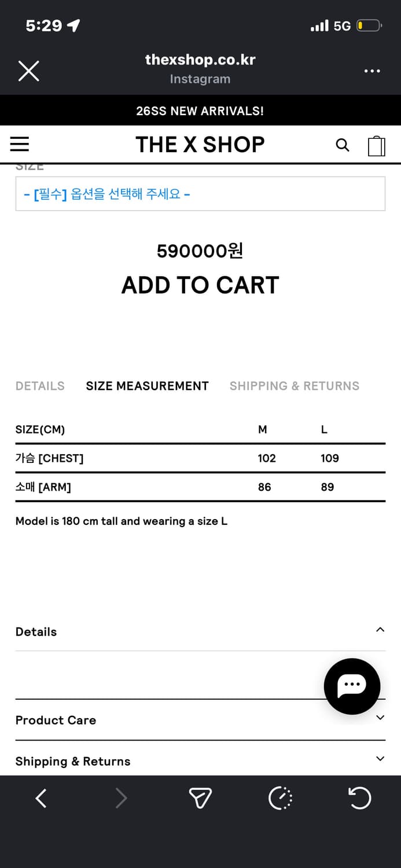Tap the search magnifier icon
Screen dimensions: 401x868
343,145
